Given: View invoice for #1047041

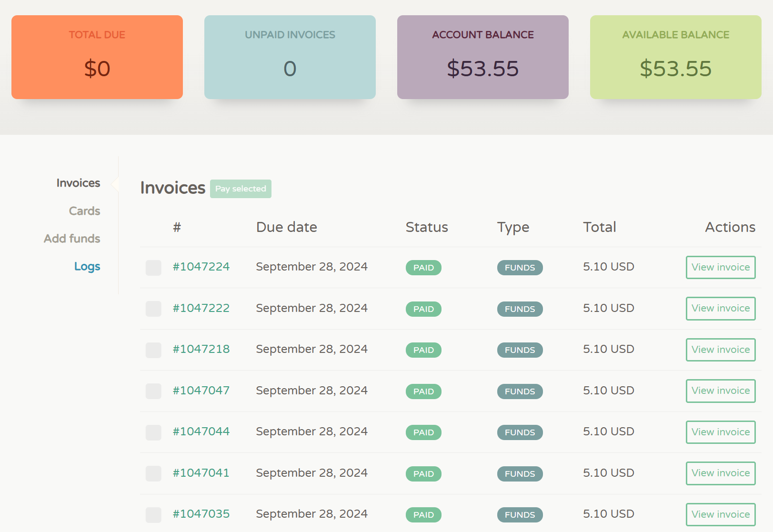Looking at the screenshot, I should [x=721, y=473].
